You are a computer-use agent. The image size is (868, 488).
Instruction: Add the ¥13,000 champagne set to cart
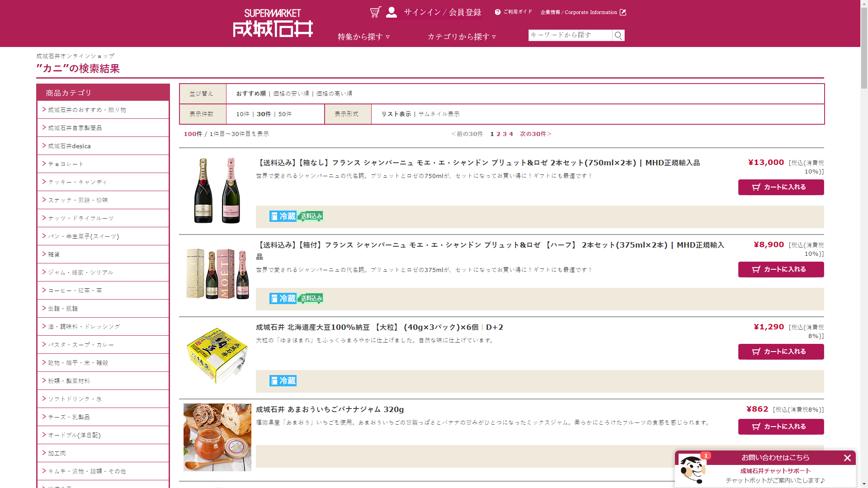click(781, 187)
